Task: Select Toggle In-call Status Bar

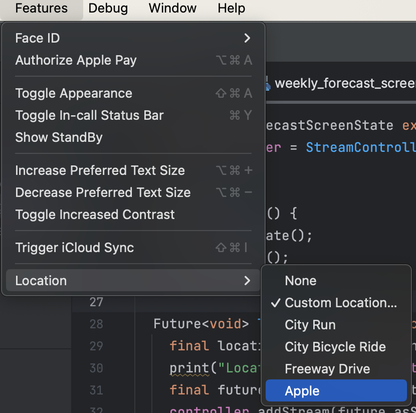Action: point(133,115)
